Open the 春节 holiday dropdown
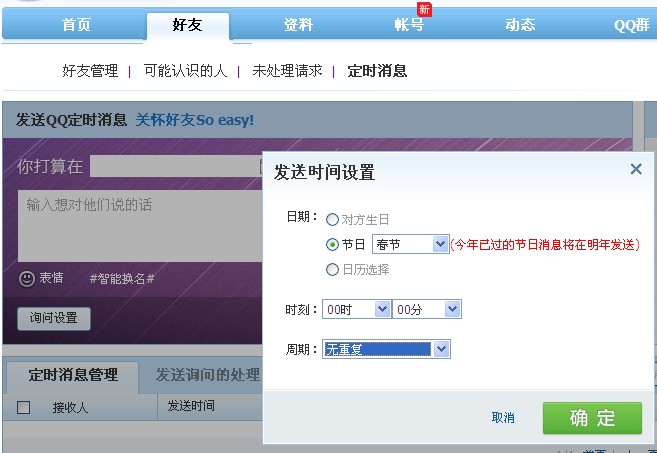This screenshot has height=453, width=657. 411,244
